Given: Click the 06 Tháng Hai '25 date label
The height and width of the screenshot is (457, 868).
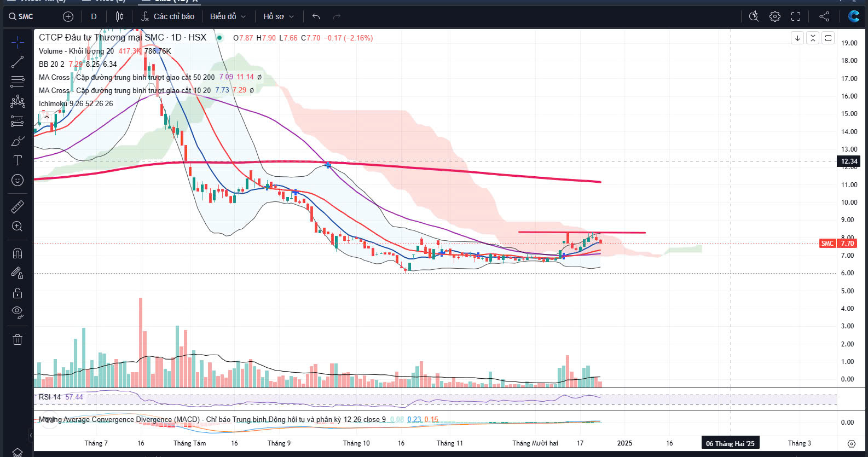Looking at the screenshot, I should pos(730,443).
